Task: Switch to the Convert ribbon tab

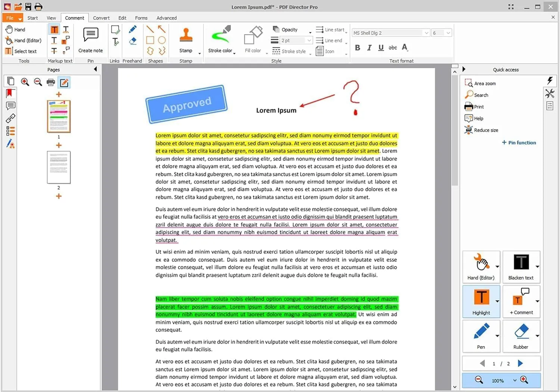Action: [x=101, y=18]
